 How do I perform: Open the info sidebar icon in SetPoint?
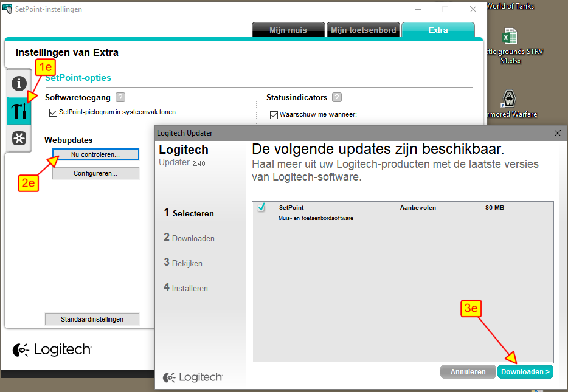(x=19, y=83)
